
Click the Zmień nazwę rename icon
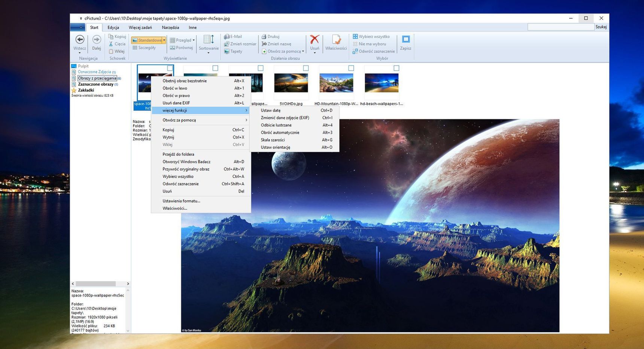[264, 44]
